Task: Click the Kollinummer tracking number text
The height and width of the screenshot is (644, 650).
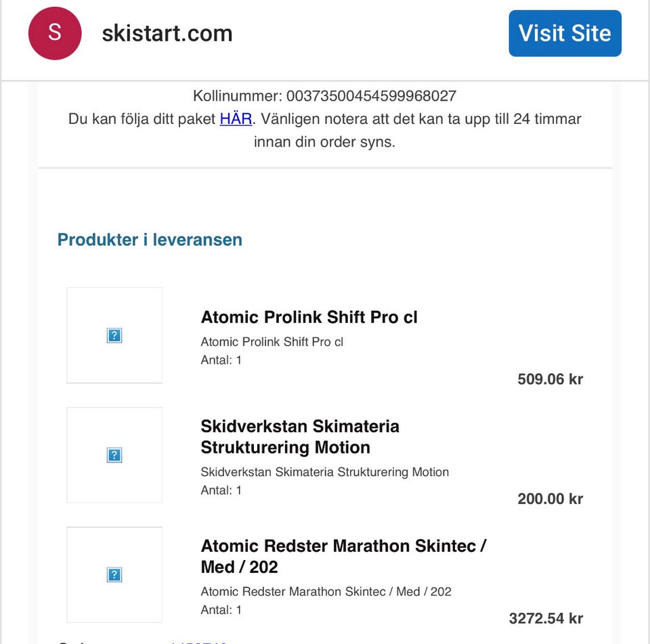Action: tap(325, 95)
